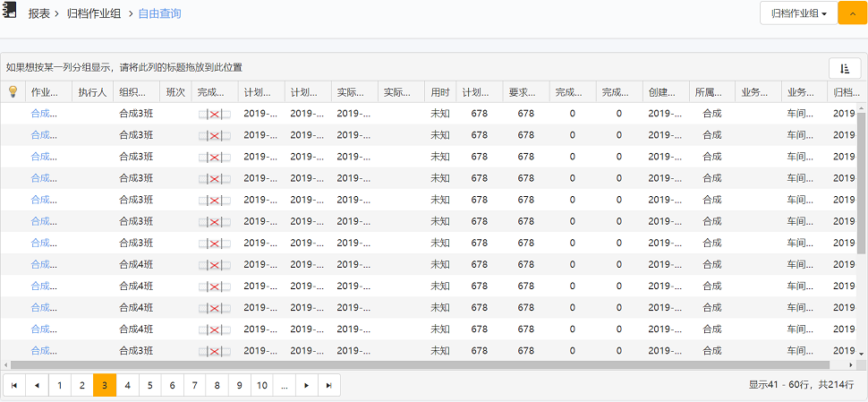The width and height of the screenshot is (868, 402).
Task: Click the lightbulb icon in the table header
Action: point(13,91)
